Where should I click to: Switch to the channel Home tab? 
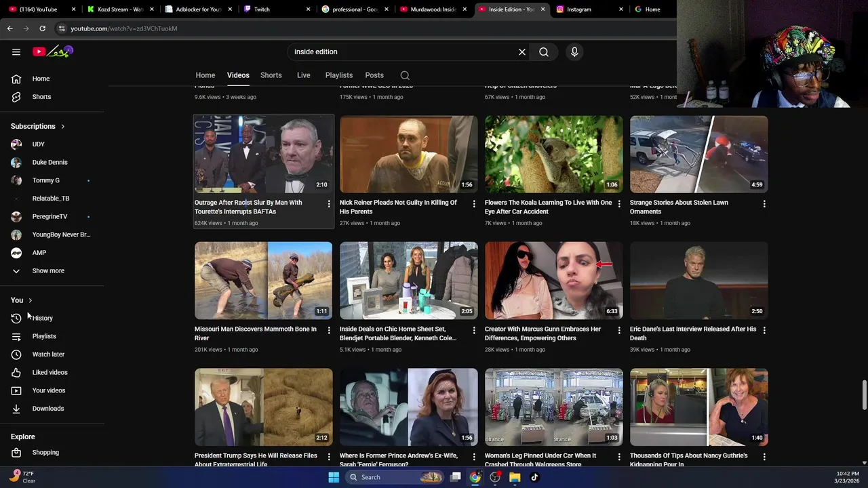[x=205, y=75]
